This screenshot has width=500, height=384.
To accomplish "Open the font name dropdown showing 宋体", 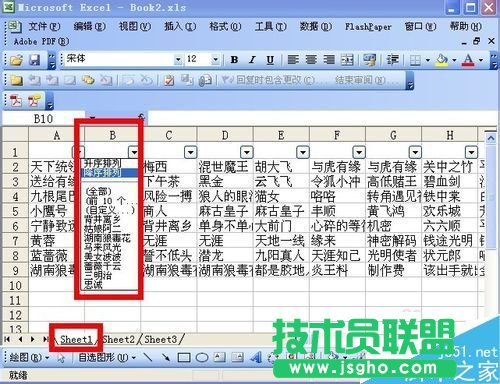I will coord(178,60).
